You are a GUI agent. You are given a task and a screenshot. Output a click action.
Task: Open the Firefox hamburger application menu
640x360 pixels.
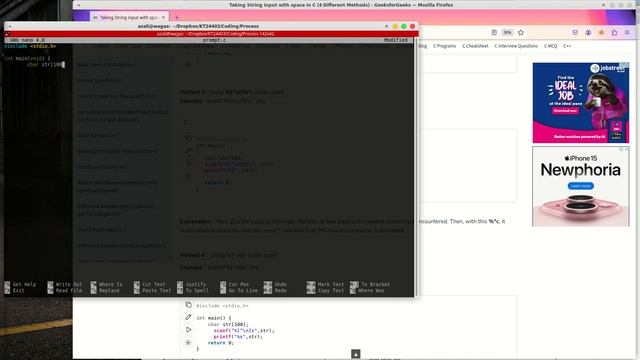pos(627,32)
